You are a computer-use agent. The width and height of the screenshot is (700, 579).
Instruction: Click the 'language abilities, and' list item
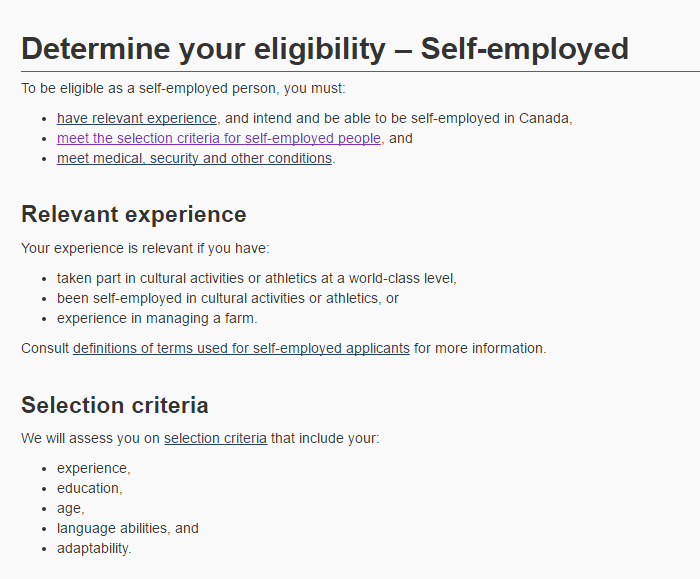[x=128, y=528]
